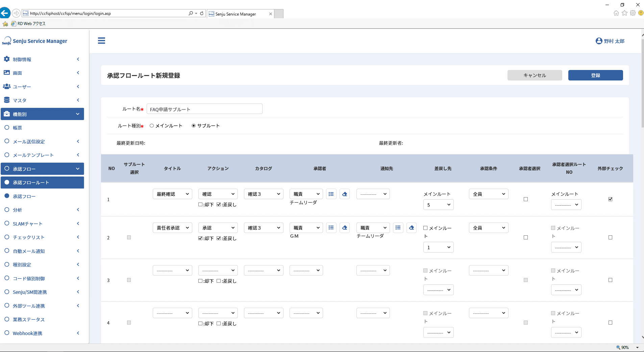Open the 最終確認 title dropdown
The image size is (644, 352).
(172, 194)
